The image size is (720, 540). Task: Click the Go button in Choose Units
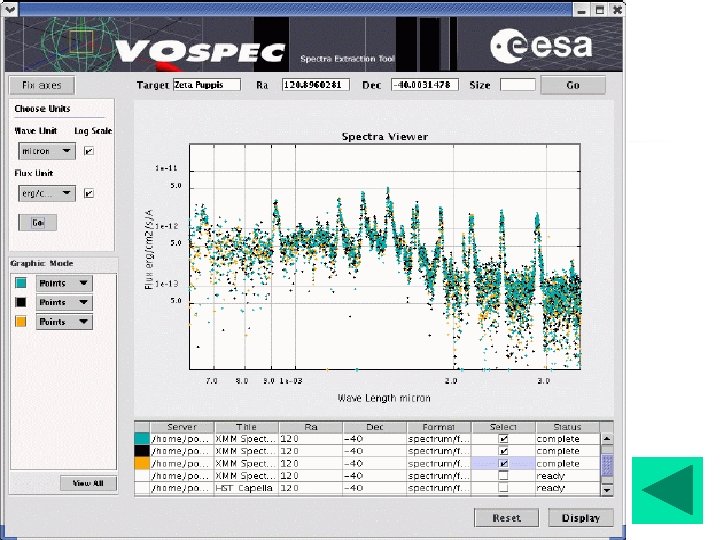(x=38, y=223)
